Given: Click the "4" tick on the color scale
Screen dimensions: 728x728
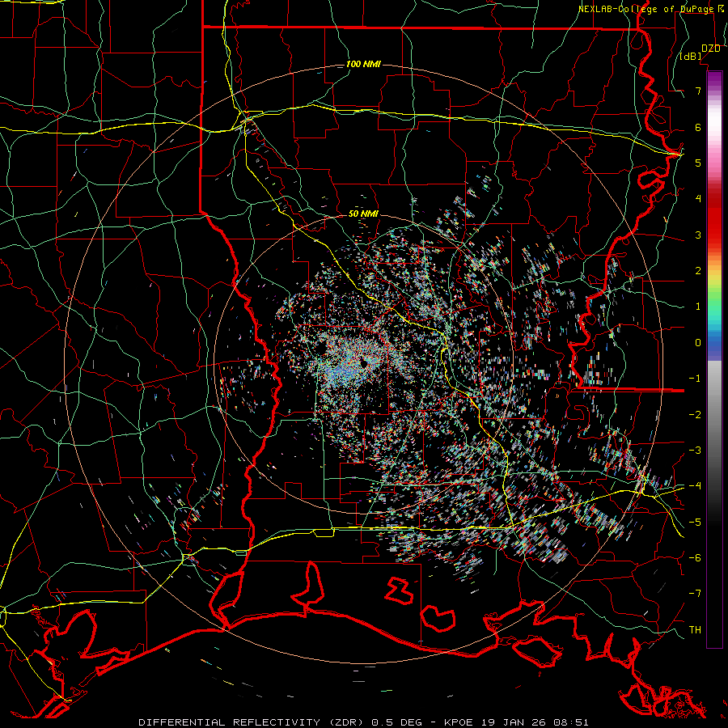Looking at the screenshot, I should [698, 199].
